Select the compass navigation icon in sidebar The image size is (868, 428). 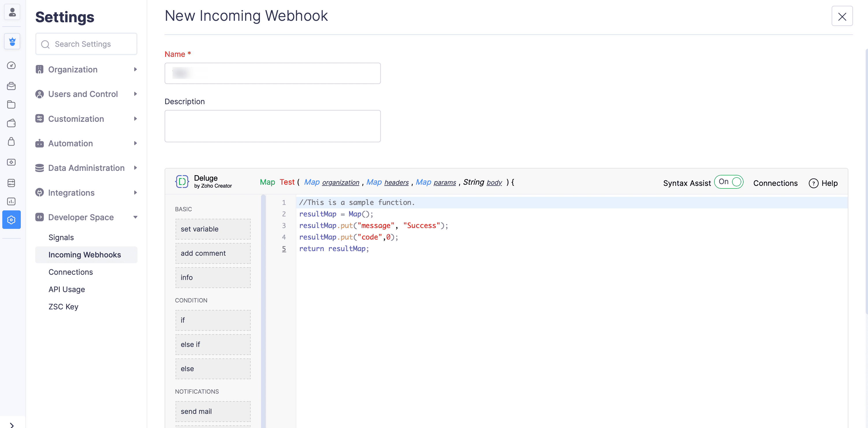point(12,65)
